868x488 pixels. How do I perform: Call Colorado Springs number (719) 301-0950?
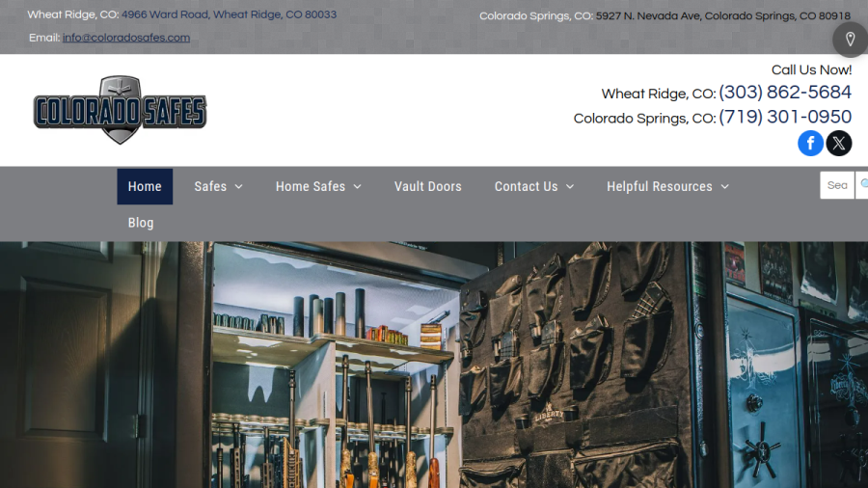785,117
